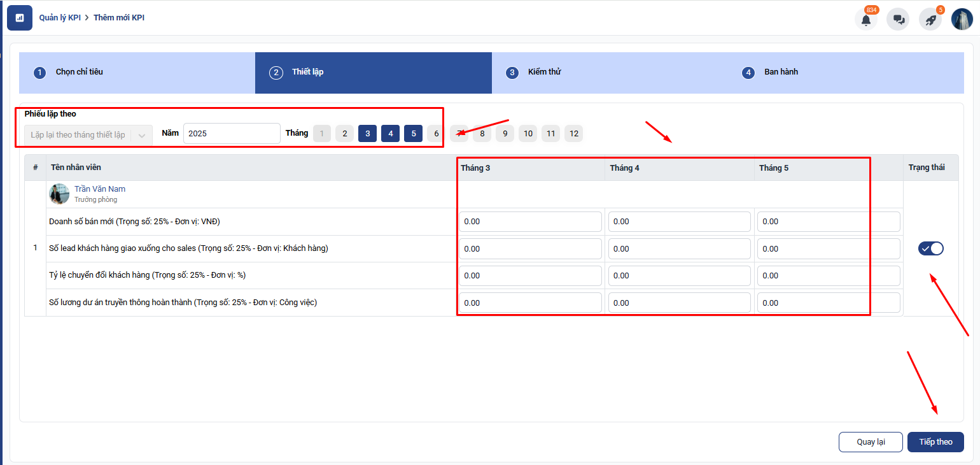Click the dropdown chevron under Phiếu lặp theo

(142, 135)
